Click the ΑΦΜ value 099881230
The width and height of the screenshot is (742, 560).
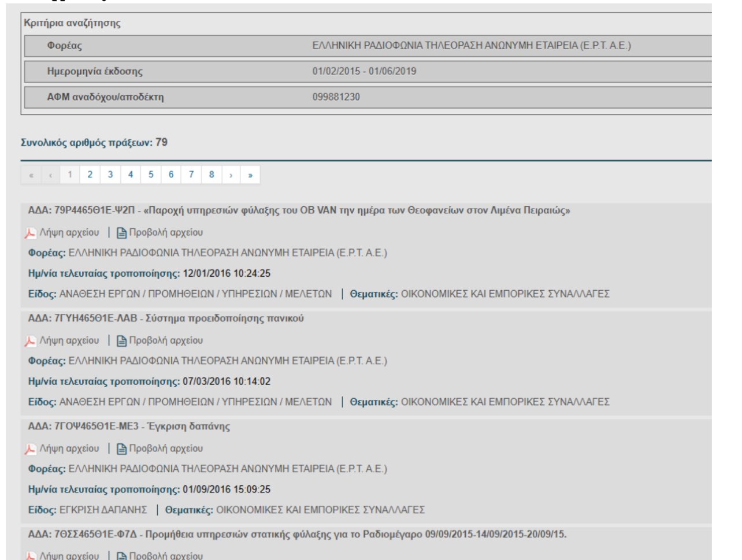coord(336,97)
